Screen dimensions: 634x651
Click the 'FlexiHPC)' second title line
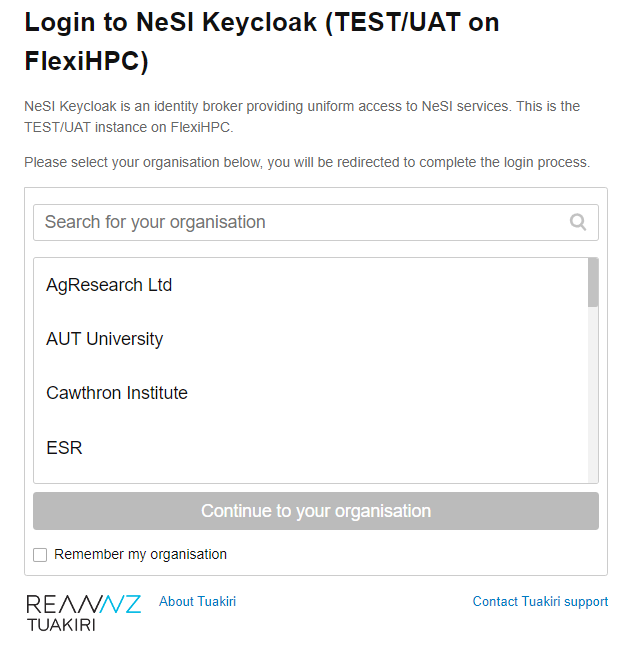point(86,62)
